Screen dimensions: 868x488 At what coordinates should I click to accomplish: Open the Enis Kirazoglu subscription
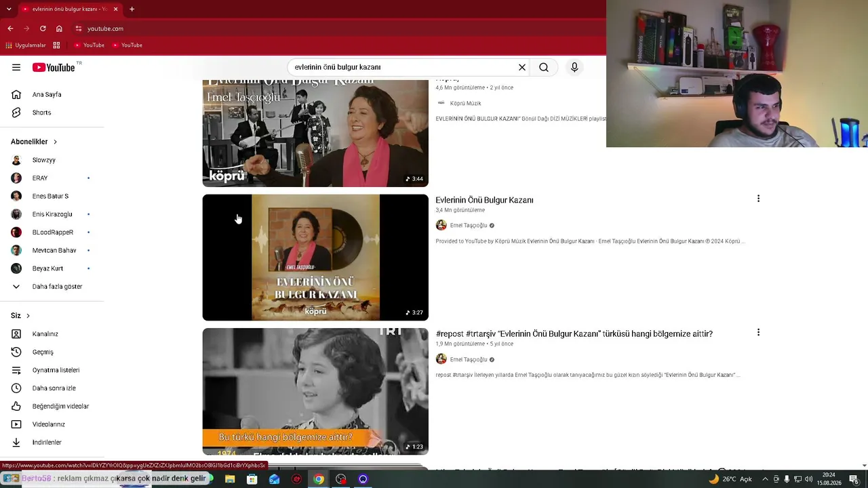click(x=52, y=214)
